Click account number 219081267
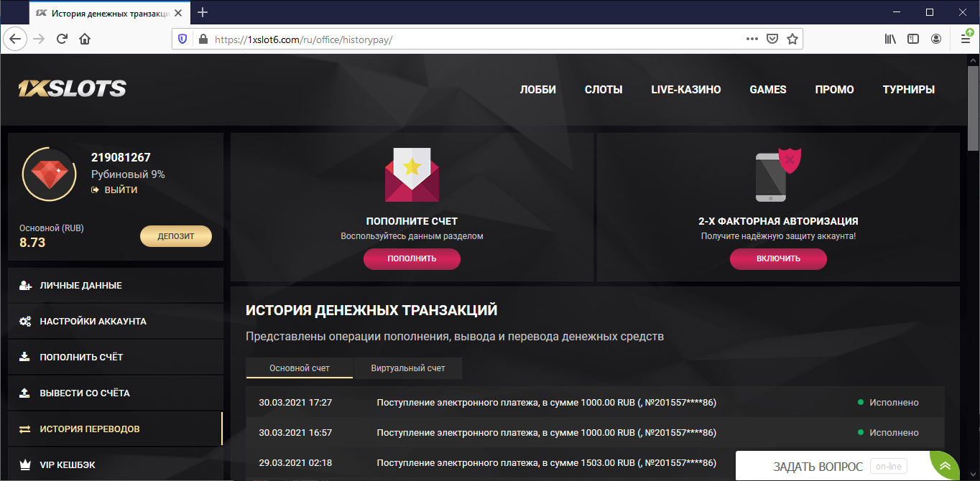This screenshot has width=980, height=481. click(121, 158)
